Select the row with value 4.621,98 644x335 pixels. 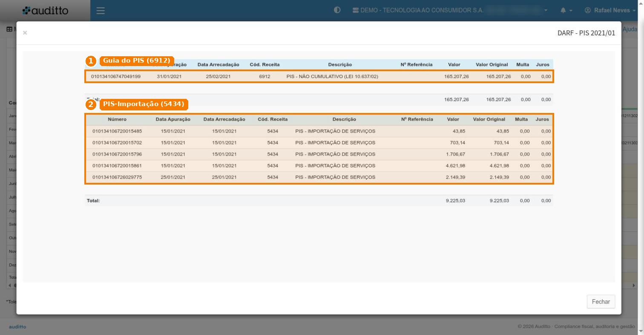pyautogui.click(x=319, y=166)
